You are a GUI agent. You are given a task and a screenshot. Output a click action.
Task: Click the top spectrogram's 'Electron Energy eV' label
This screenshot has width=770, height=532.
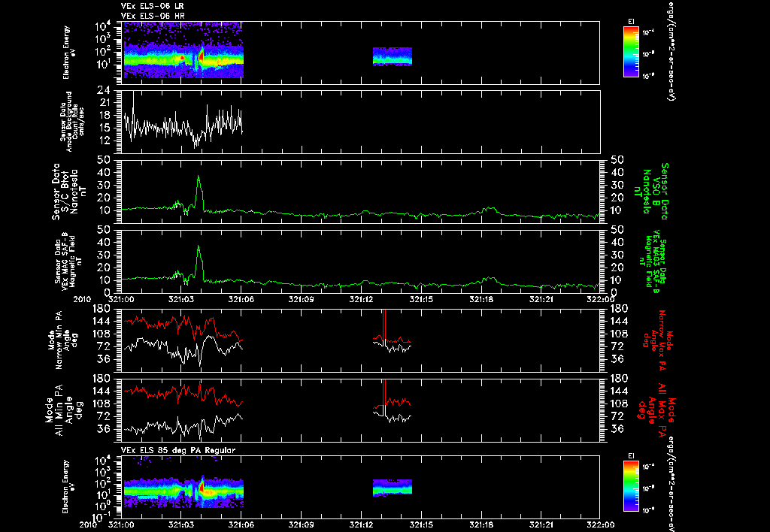tap(70, 53)
